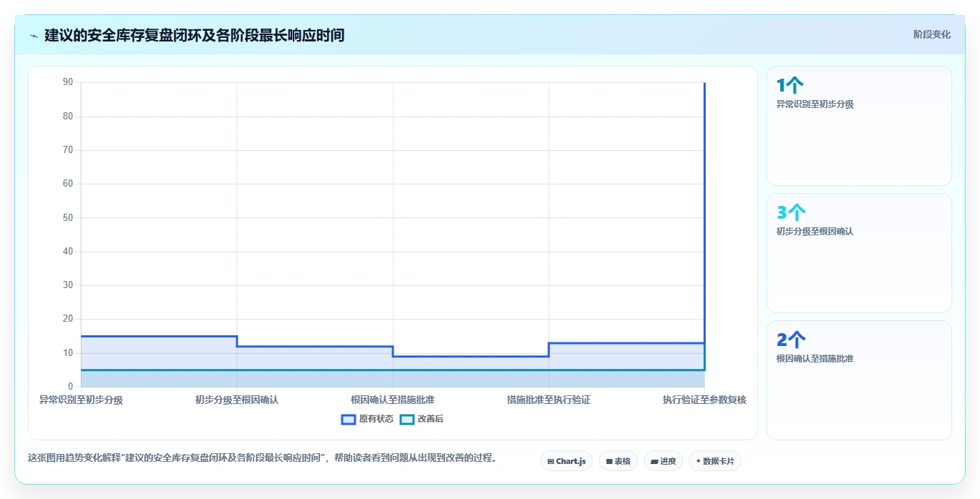Click the y-axis value 90

click(68, 82)
